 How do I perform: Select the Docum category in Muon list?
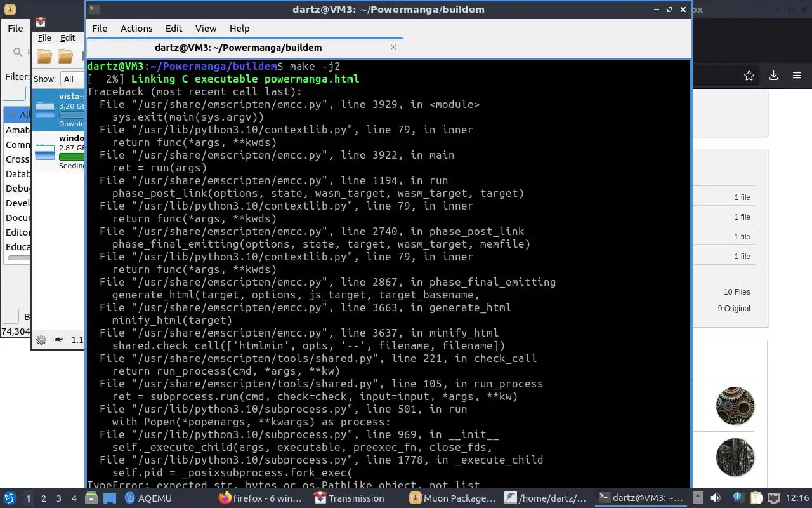coord(18,218)
